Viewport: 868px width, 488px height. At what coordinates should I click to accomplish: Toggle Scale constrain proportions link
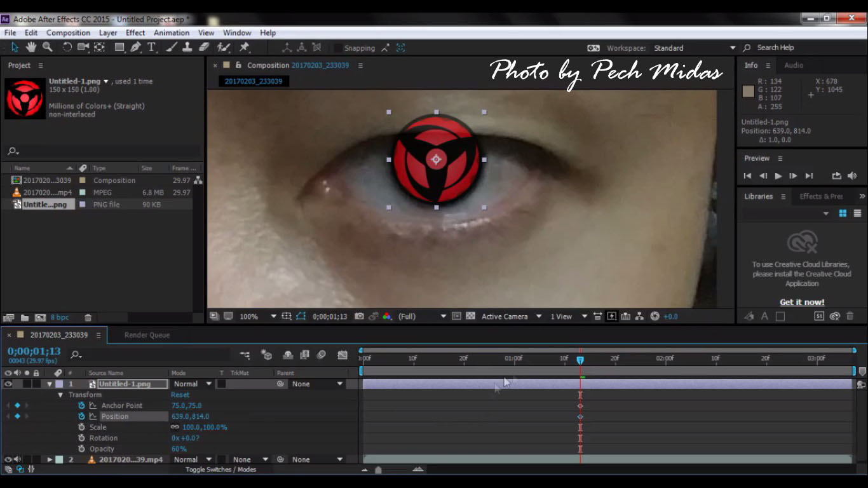(175, 427)
